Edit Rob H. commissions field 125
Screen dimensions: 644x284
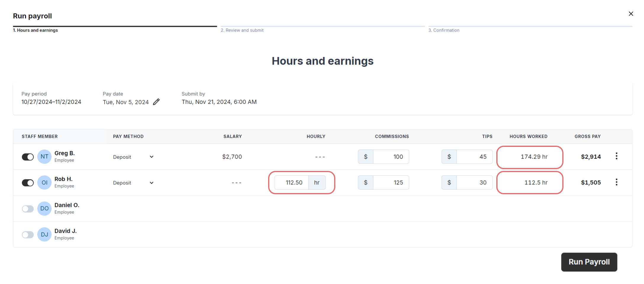pos(391,182)
